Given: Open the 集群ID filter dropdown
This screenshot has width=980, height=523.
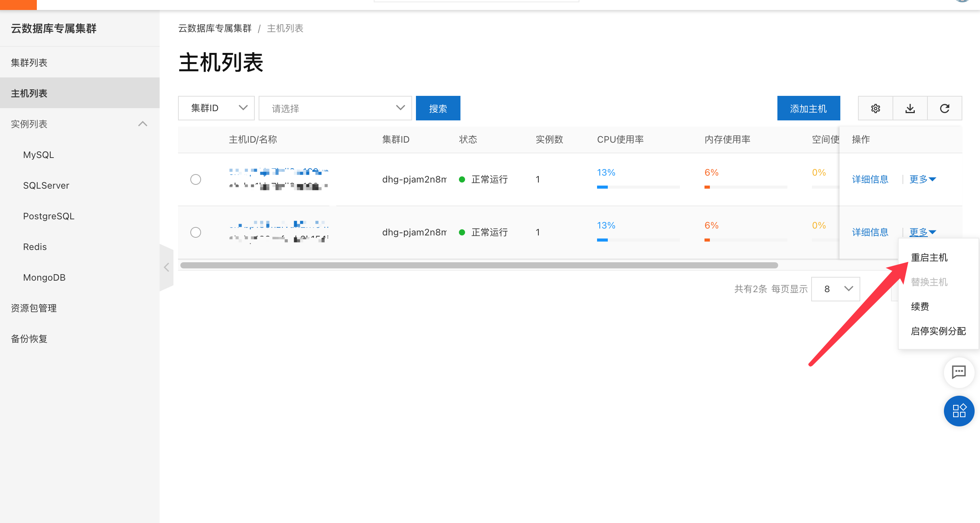Looking at the screenshot, I should pyautogui.click(x=216, y=108).
